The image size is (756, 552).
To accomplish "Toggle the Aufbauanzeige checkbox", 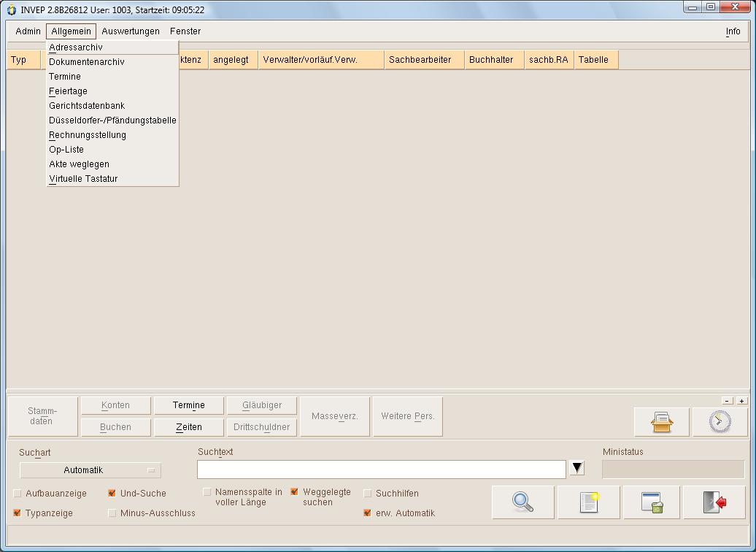I will (x=18, y=493).
